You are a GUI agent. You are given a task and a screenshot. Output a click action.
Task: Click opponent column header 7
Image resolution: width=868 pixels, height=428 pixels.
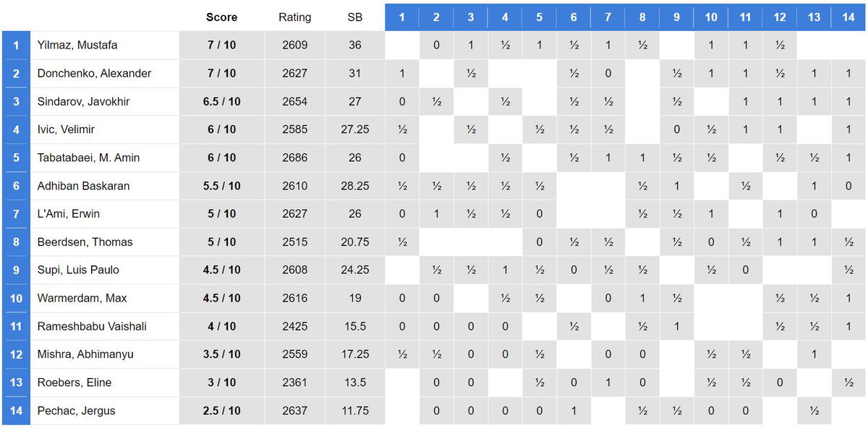[608, 17]
